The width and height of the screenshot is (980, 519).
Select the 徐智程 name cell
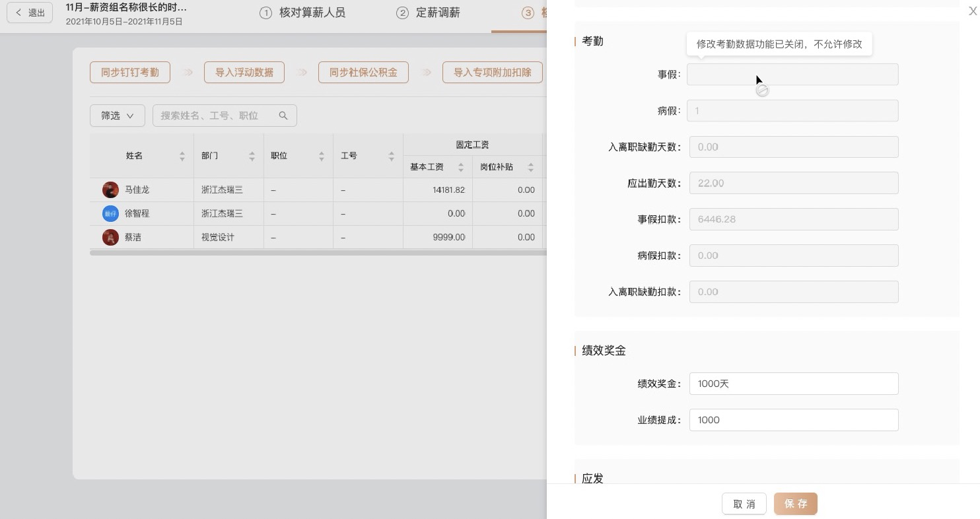pos(142,213)
